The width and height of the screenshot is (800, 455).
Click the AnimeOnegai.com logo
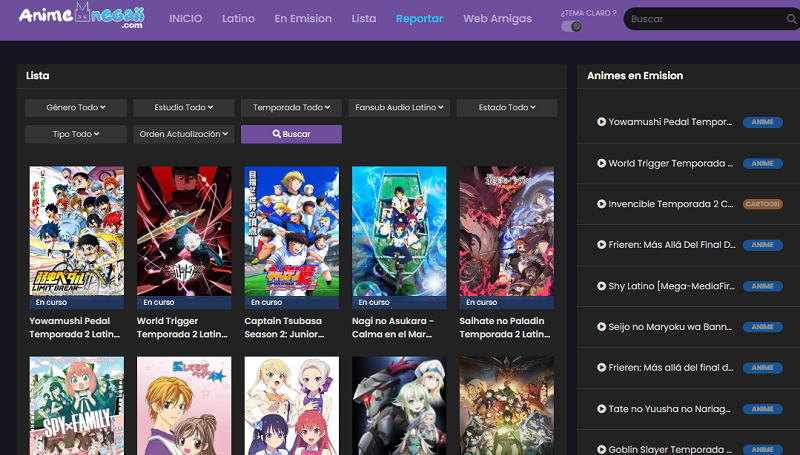point(82,16)
